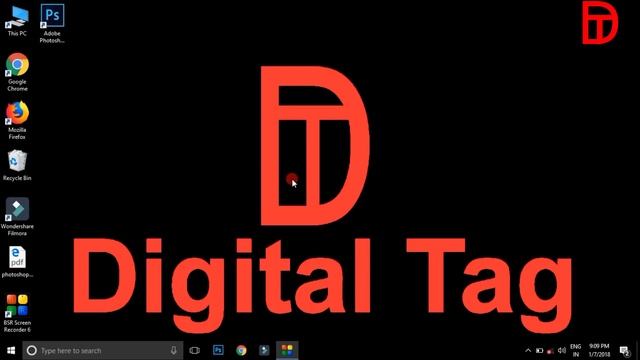The width and height of the screenshot is (640, 360).
Task: Click the ENG IN language indicator
Action: 576,351
